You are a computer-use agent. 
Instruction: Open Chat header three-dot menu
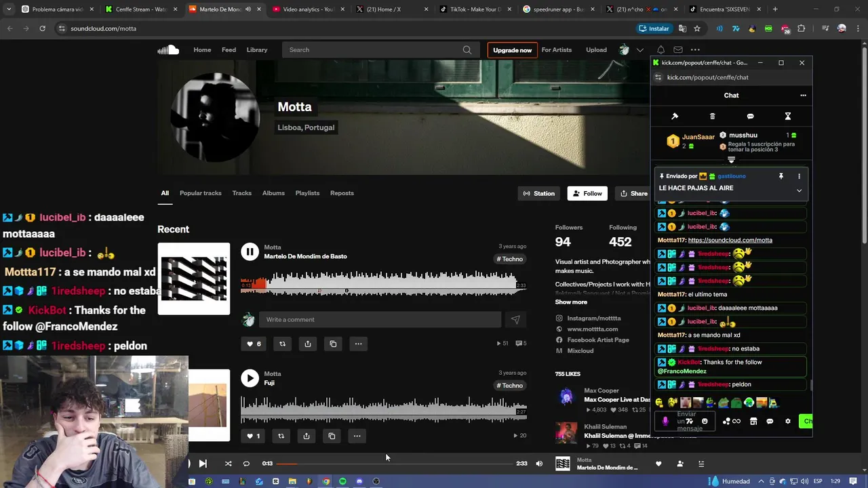pyautogui.click(x=803, y=96)
